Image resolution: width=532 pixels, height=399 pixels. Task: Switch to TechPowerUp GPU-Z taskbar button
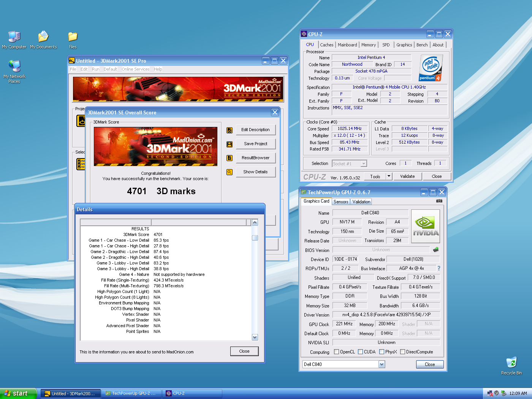[x=132, y=393]
